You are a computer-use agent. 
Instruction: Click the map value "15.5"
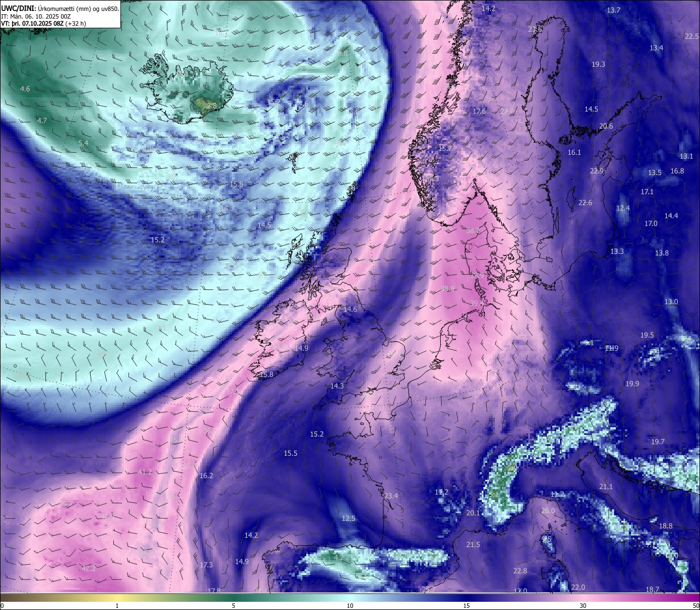click(x=290, y=454)
